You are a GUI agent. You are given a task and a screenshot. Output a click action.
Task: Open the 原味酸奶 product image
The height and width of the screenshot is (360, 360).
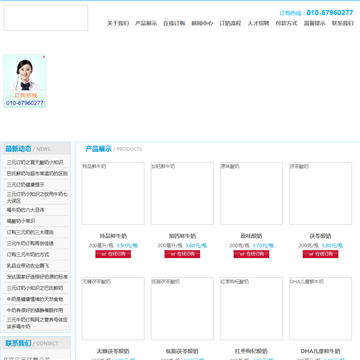click(x=251, y=193)
